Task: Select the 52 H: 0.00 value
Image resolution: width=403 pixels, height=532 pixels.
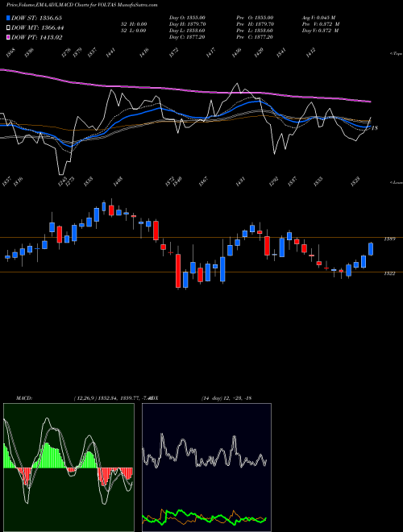Action: (133, 24)
